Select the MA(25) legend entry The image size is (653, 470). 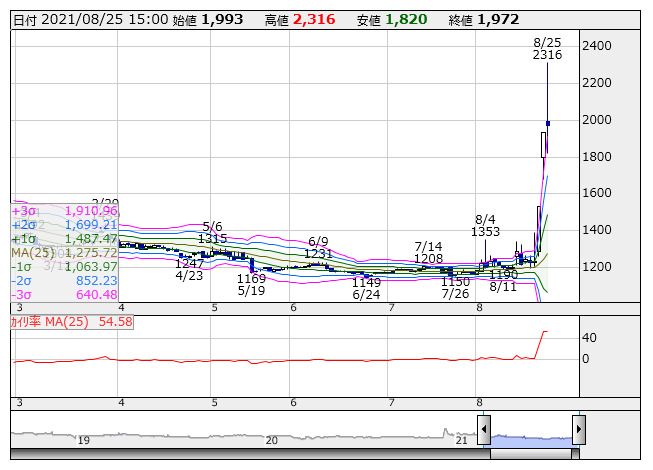(64, 253)
